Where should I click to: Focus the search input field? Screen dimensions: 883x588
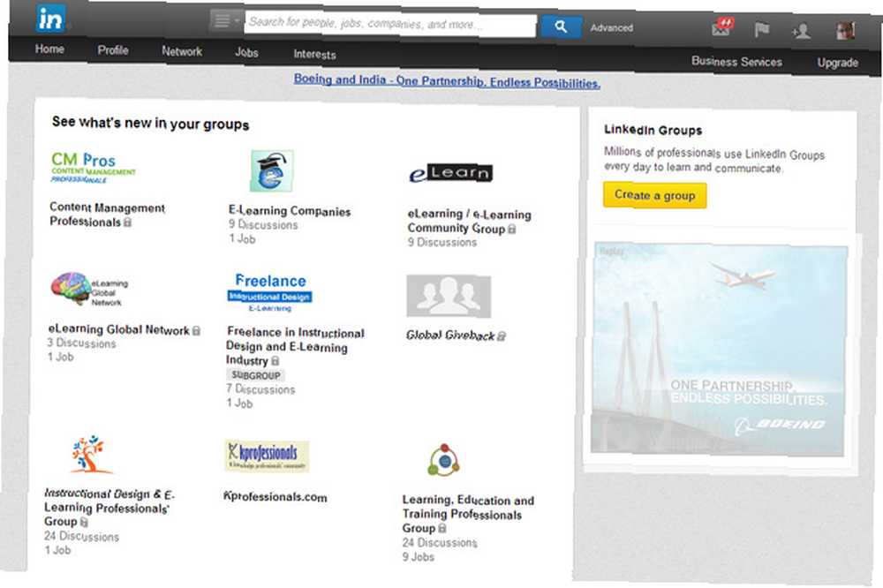click(390, 23)
